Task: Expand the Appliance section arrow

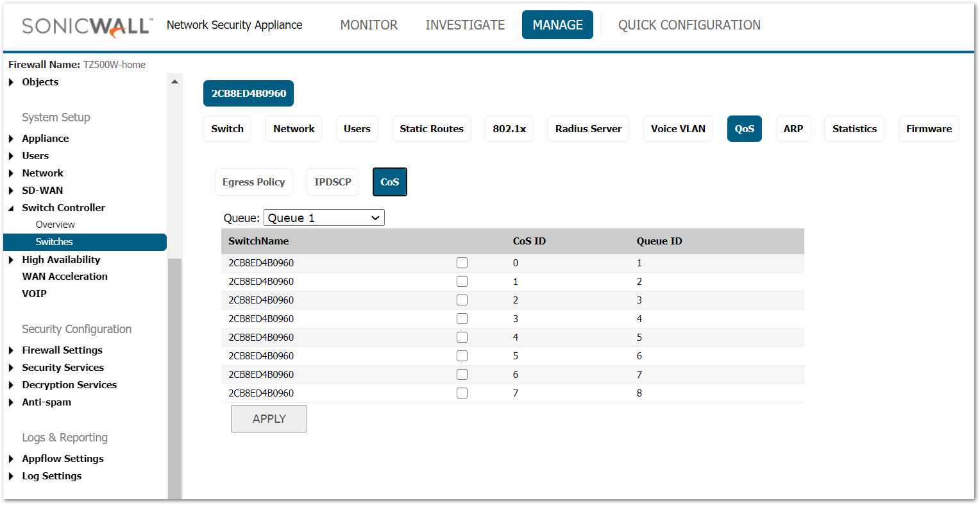Action: pyautogui.click(x=11, y=139)
